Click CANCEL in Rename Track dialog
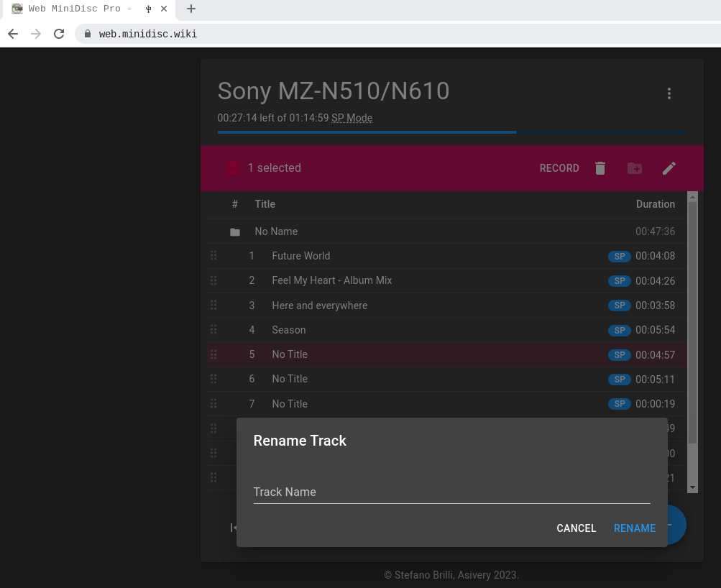This screenshot has height=588, width=721. (577, 528)
